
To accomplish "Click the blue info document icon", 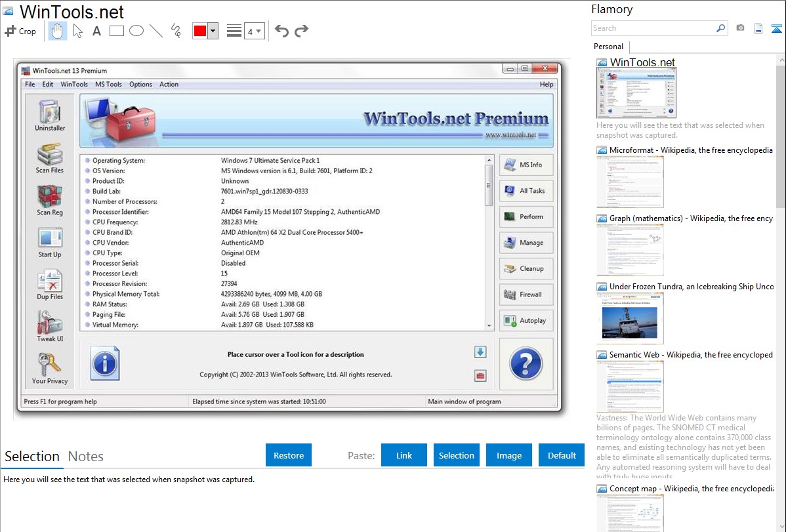I will click(x=105, y=363).
